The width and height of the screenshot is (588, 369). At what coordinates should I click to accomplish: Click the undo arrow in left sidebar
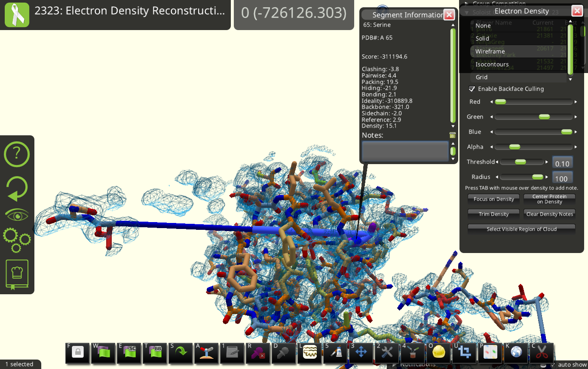coord(17,188)
